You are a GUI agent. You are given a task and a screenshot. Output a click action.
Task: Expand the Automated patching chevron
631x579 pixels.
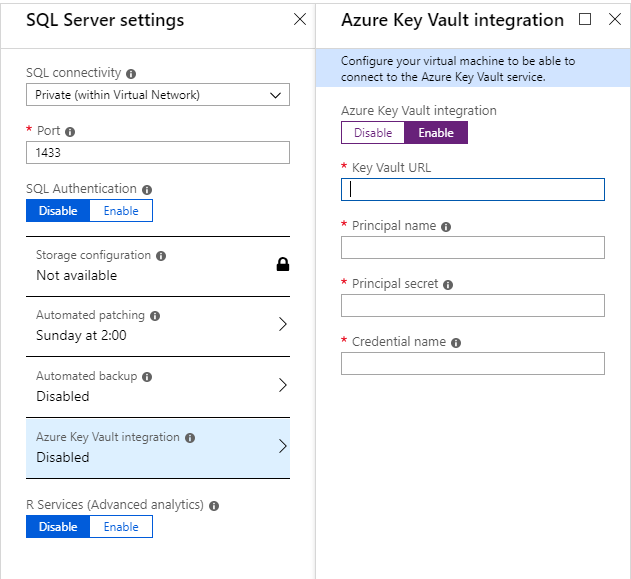(x=282, y=325)
